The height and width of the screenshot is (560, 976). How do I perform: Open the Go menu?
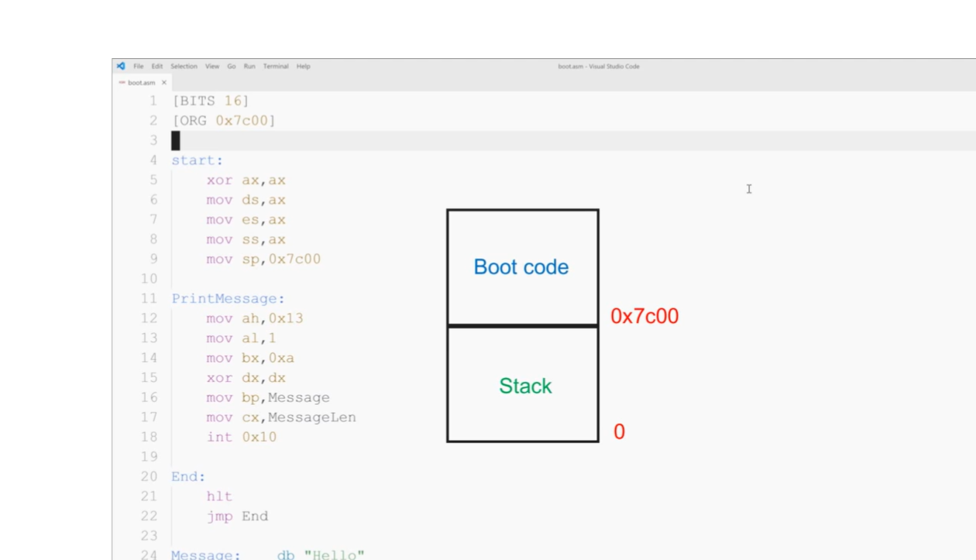(x=232, y=67)
